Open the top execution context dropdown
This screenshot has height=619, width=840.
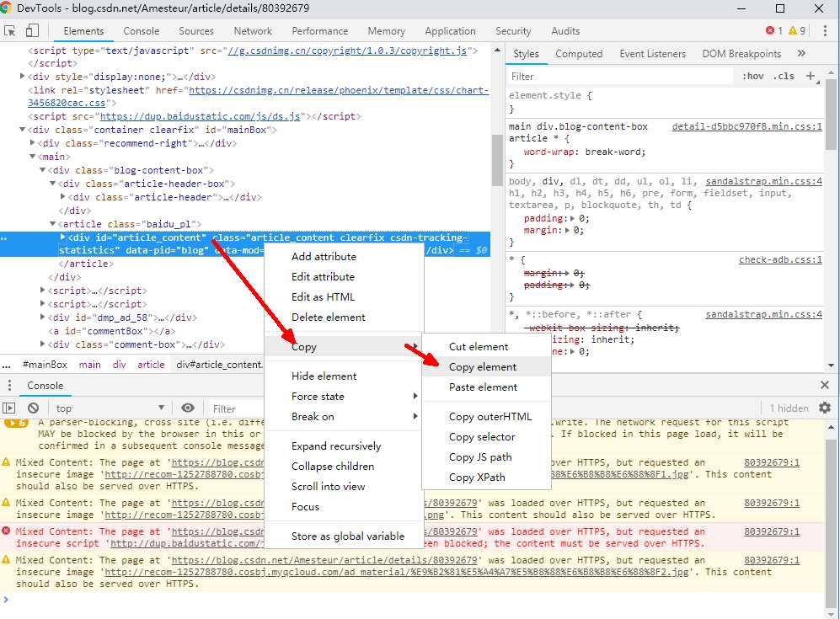pos(110,408)
